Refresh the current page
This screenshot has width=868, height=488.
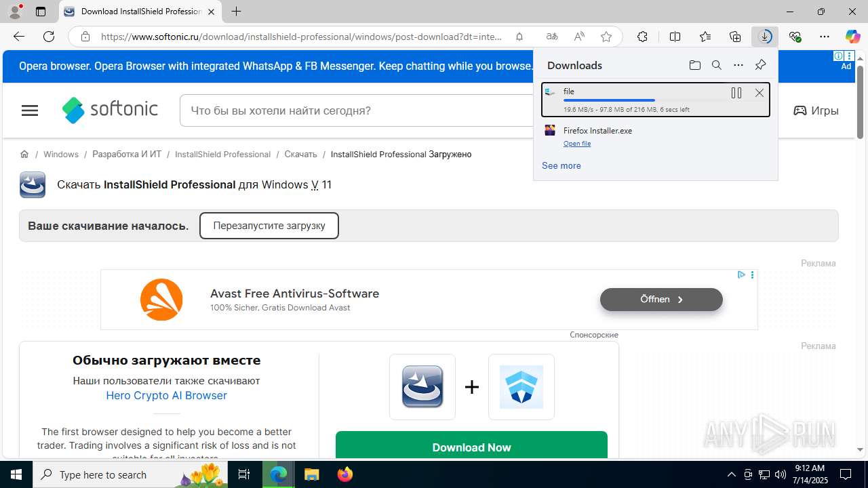(x=49, y=37)
